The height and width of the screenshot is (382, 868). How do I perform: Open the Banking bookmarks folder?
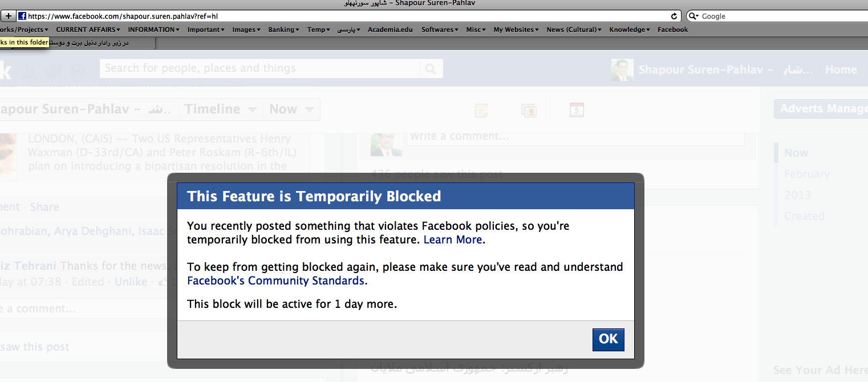coord(283,30)
